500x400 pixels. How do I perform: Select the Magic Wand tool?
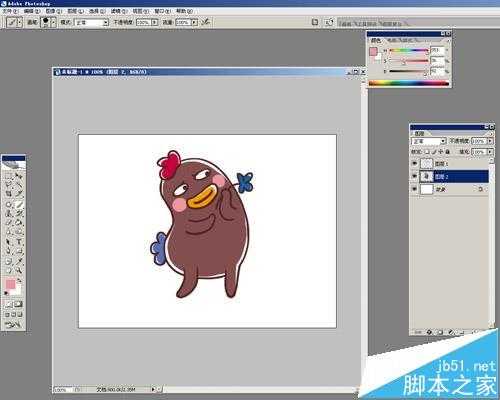coord(19,185)
